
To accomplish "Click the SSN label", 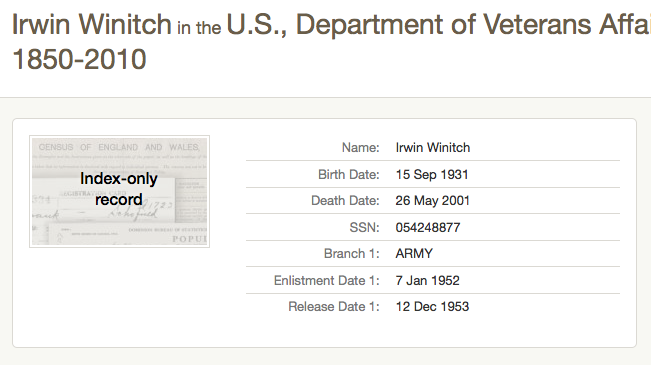I will 364,228.
